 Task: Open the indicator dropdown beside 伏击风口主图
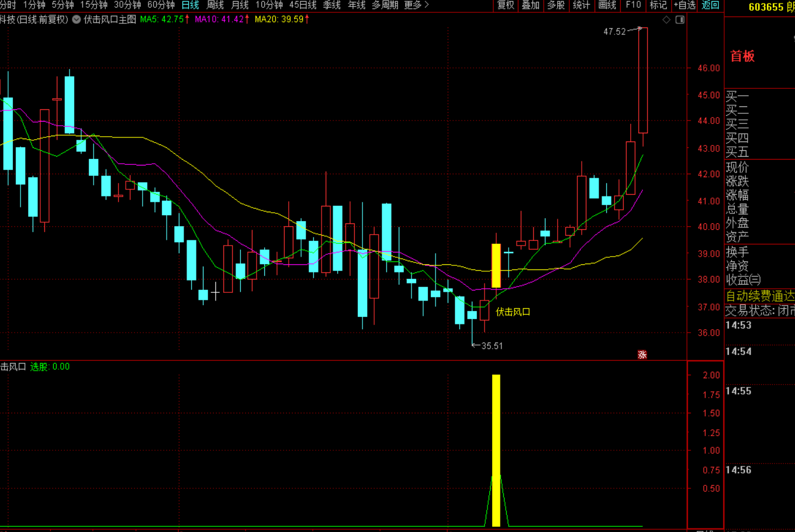(x=77, y=19)
